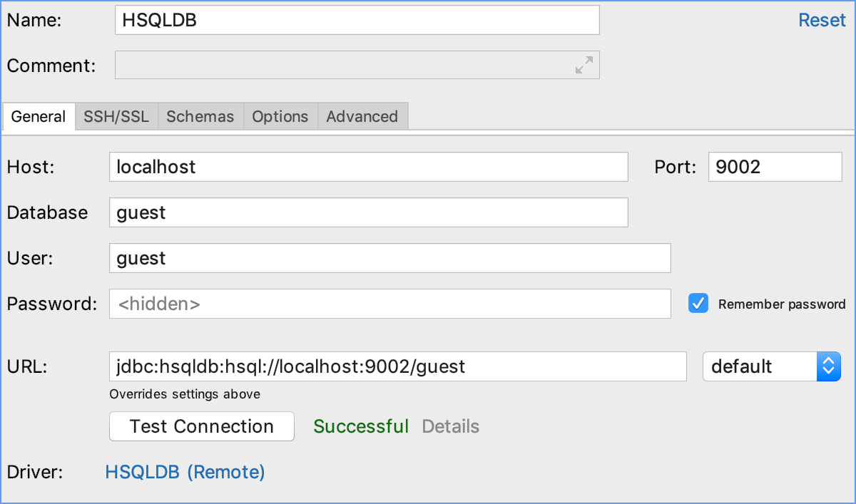Click the Port field showing 9002
Viewport: 856px width, 504px height.
[x=775, y=167]
